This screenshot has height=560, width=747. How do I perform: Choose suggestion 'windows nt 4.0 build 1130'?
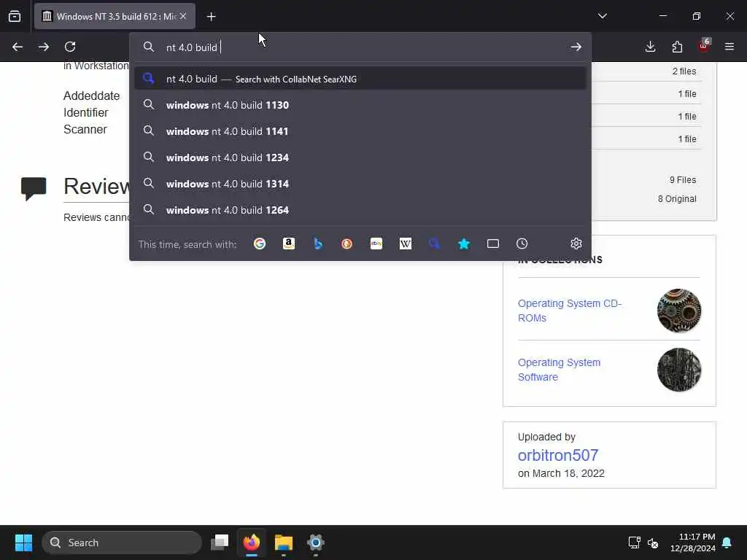tap(360, 105)
